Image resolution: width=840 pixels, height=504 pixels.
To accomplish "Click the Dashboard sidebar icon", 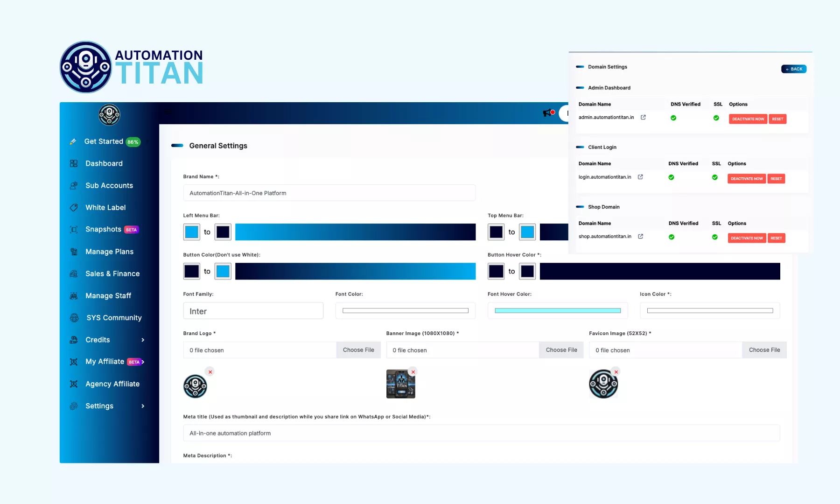I will click(x=74, y=163).
